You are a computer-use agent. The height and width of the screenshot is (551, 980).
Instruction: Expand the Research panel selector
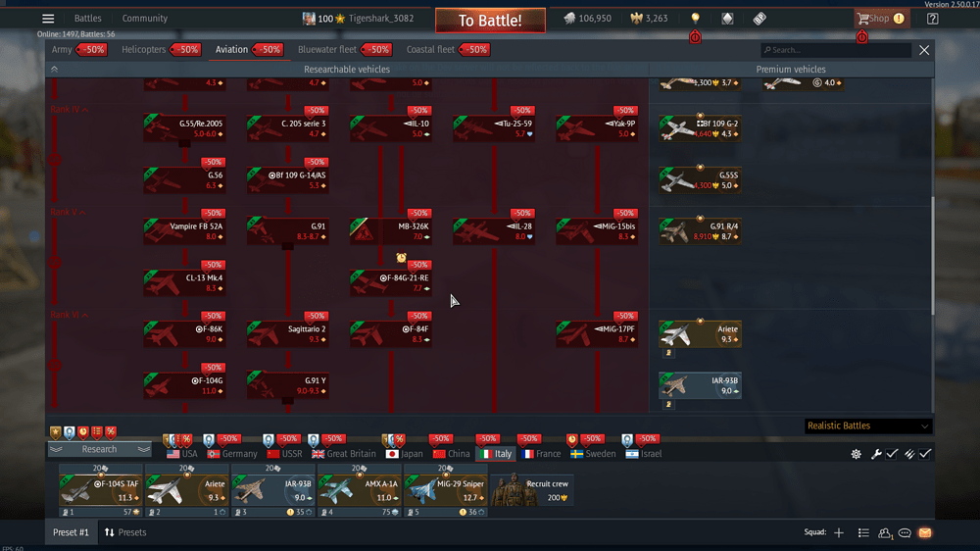click(99, 449)
